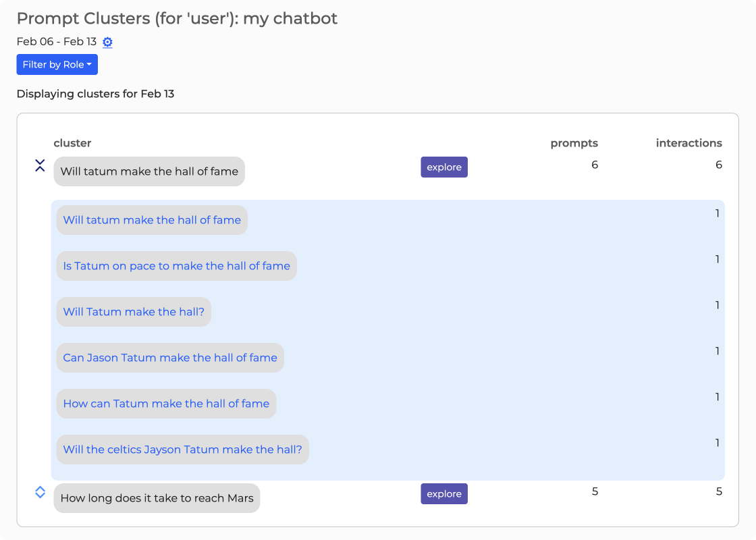The height and width of the screenshot is (540, 756).
Task: Click the Tatum cluster title bubble
Action: (149, 171)
